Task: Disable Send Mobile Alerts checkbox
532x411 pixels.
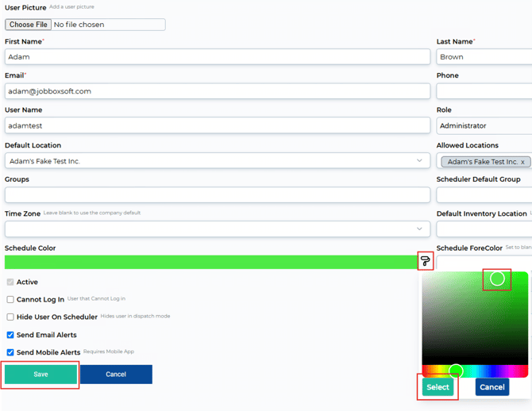Action: (10, 352)
